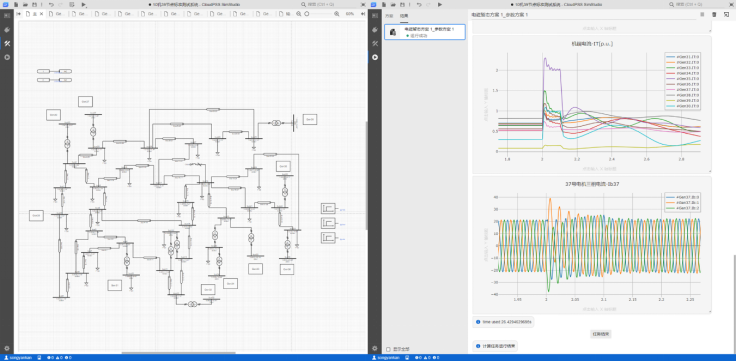
Task: Open the run panel icon in right window sidebar
Action: tap(375, 57)
